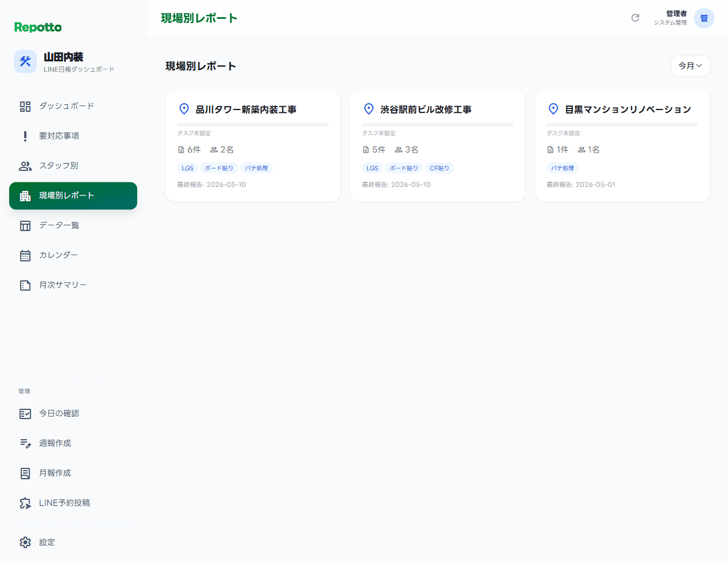Open 今日の確認 under 管理
Image resolution: width=728 pixels, height=563 pixels.
(73, 413)
